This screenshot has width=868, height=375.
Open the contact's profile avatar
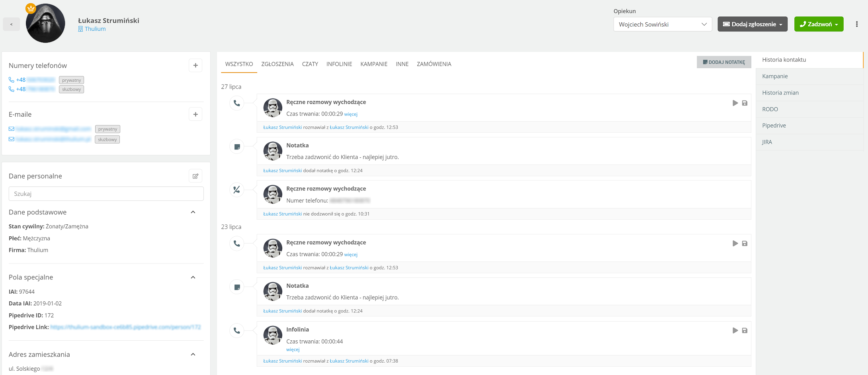click(45, 23)
